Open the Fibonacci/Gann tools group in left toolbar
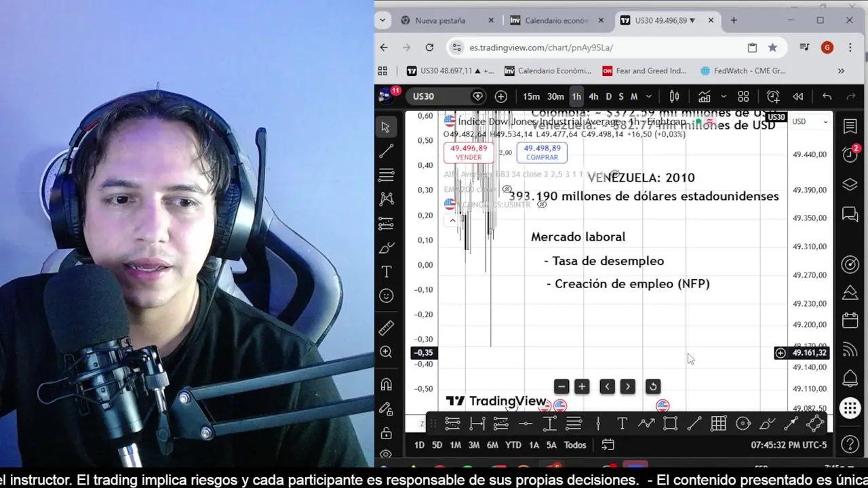The width and height of the screenshot is (868, 488). (x=386, y=175)
